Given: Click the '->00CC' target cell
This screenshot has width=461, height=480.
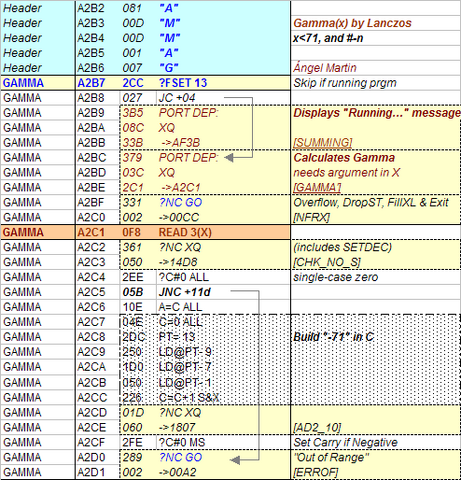Looking at the screenshot, I should tap(179, 217).
